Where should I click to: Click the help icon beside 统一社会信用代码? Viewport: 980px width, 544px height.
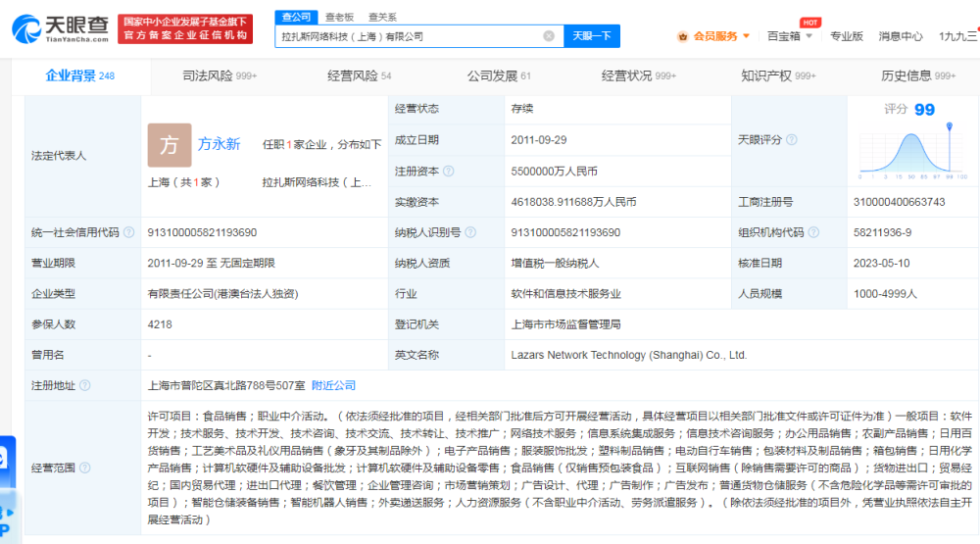[128, 232]
